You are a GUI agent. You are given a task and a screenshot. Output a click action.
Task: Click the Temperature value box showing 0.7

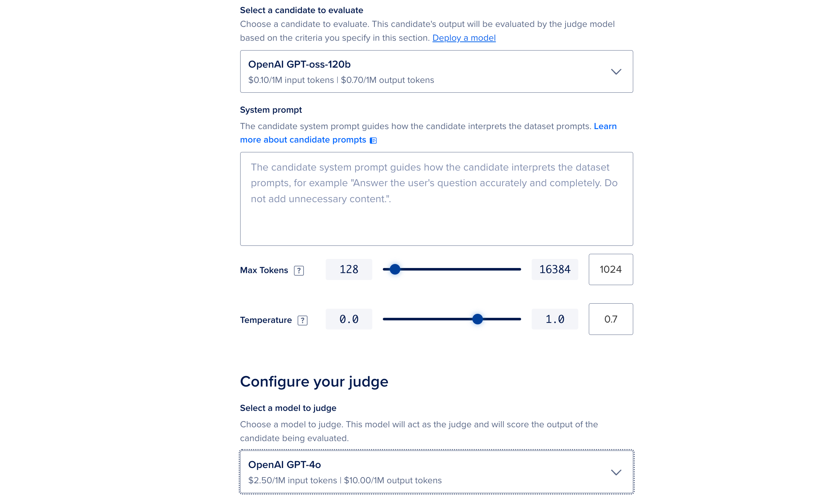pyautogui.click(x=611, y=319)
